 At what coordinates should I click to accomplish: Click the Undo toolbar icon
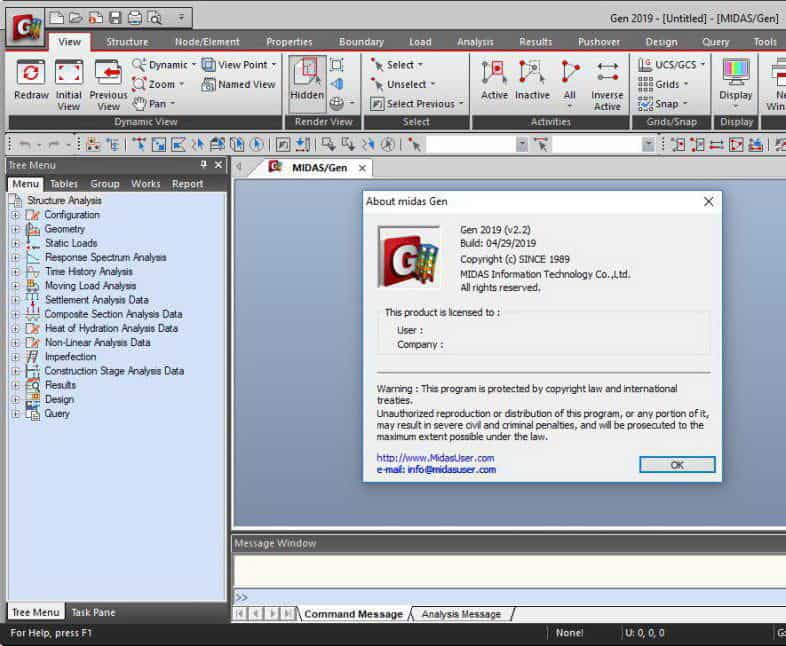24,145
